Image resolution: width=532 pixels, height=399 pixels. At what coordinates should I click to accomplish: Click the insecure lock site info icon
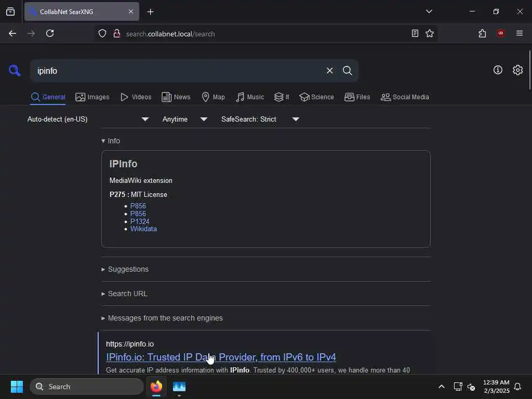tap(117, 33)
